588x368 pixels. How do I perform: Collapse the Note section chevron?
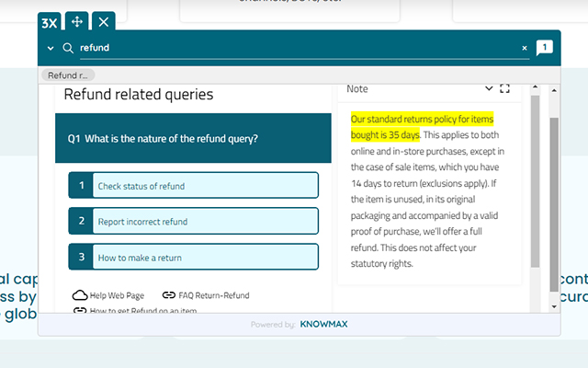click(489, 89)
